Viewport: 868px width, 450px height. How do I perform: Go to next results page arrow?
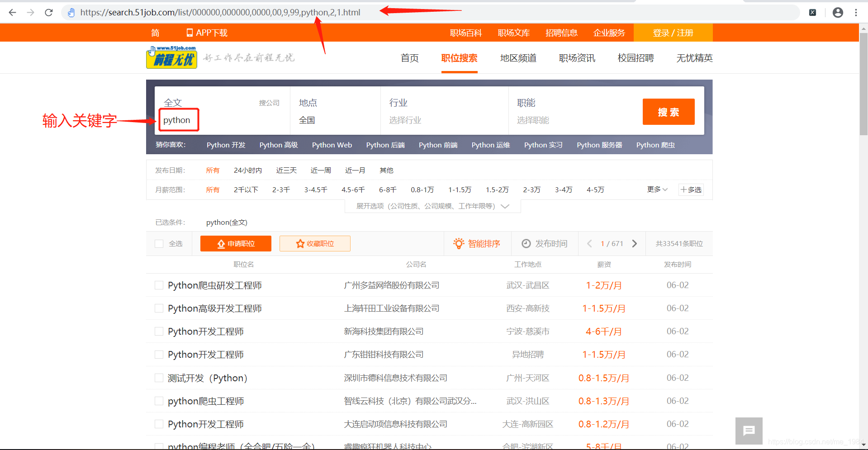(635, 244)
